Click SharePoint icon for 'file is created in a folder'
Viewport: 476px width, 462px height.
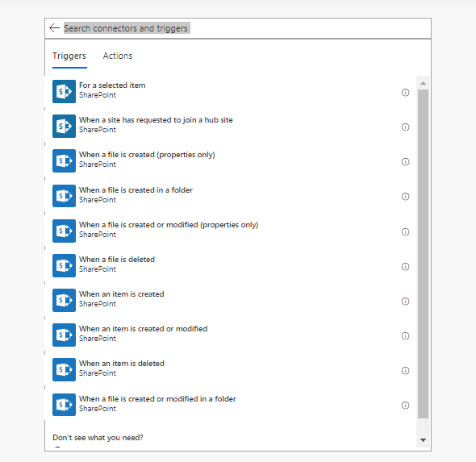coord(64,196)
